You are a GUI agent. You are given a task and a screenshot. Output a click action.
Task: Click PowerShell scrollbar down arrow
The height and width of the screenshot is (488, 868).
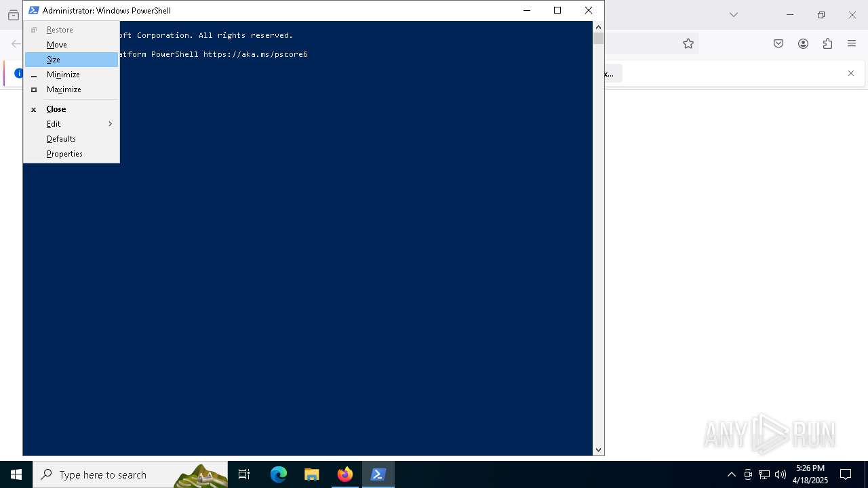click(598, 449)
